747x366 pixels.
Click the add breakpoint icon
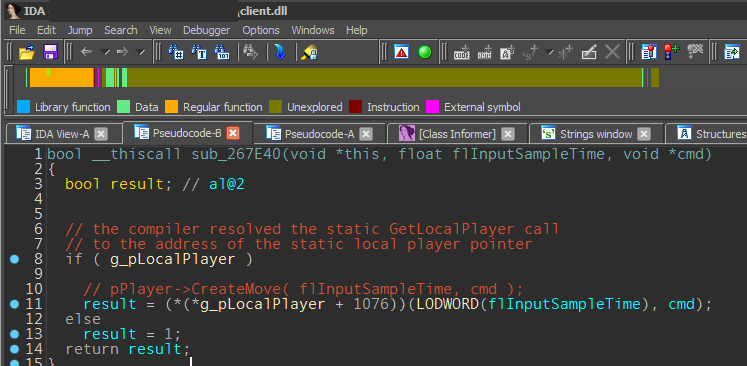(672, 51)
